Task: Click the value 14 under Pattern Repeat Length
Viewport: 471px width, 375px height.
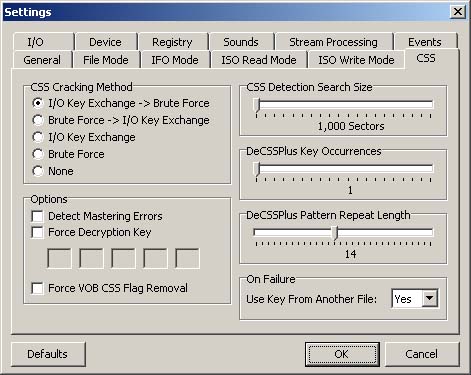Action: tap(350, 254)
